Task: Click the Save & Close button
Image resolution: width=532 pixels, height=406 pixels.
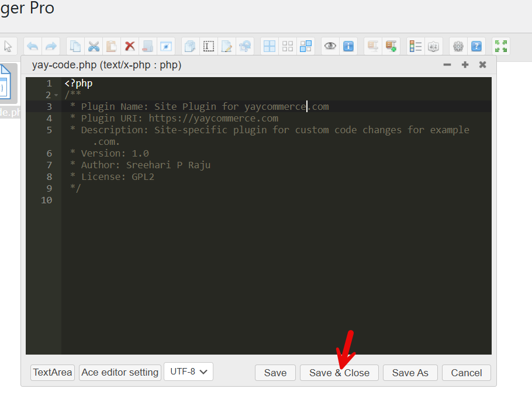Action: click(x=339, y=373)
